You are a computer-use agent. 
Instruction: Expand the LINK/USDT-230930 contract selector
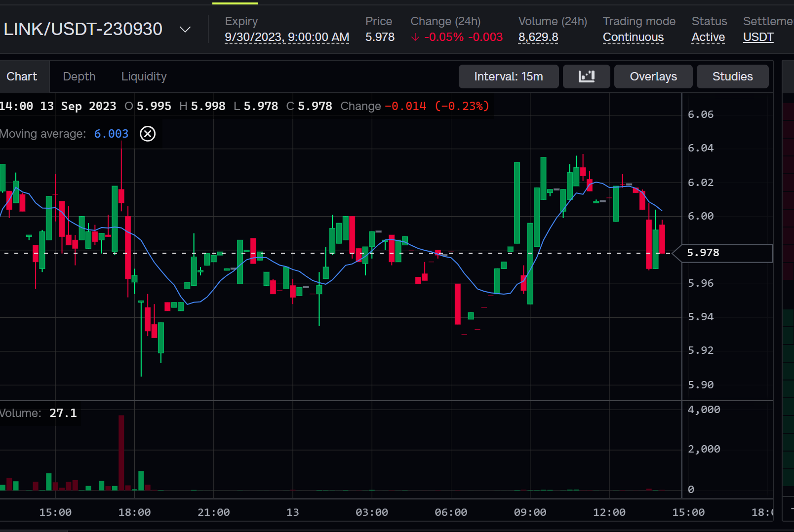click(x=185, y=29)
